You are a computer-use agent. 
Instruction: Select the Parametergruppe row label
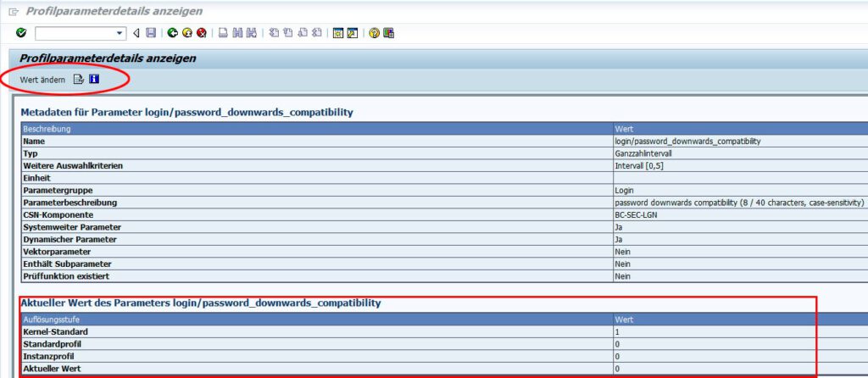coord(58,191)
